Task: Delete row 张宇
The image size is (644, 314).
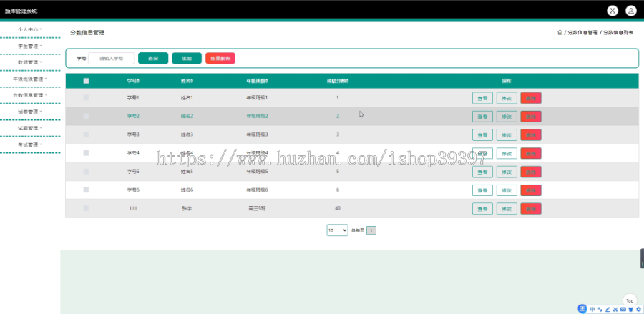Action: tap(531, 209)
